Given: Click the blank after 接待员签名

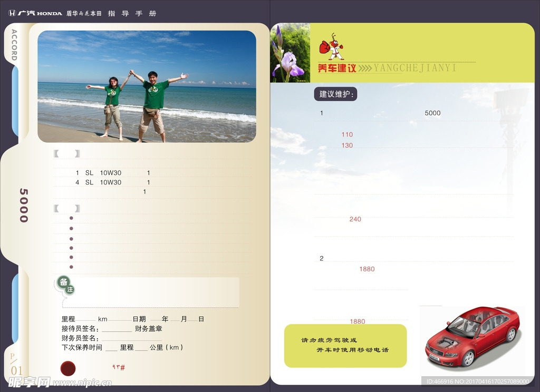Looking at the screenshot, I should [117, 329].
